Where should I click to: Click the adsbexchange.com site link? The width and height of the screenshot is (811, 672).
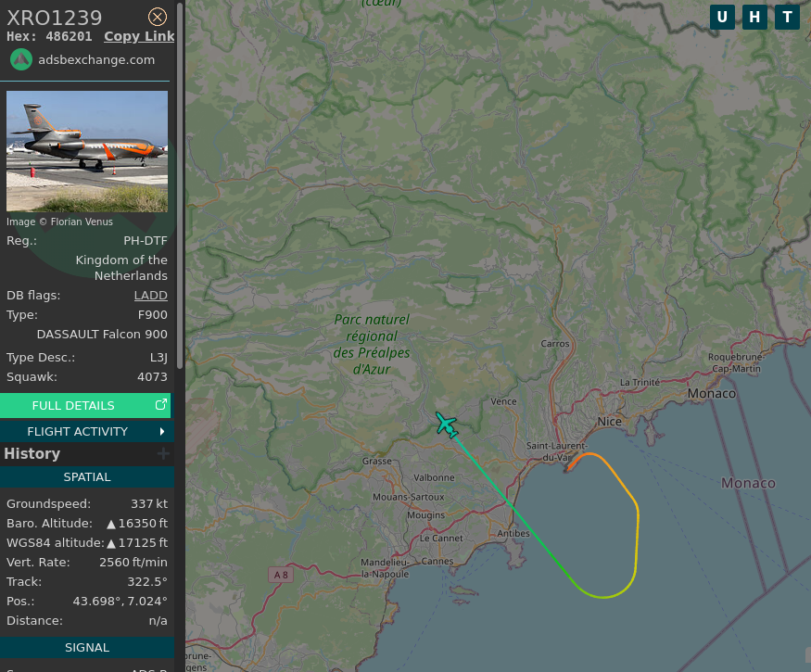tap(96, 60)
